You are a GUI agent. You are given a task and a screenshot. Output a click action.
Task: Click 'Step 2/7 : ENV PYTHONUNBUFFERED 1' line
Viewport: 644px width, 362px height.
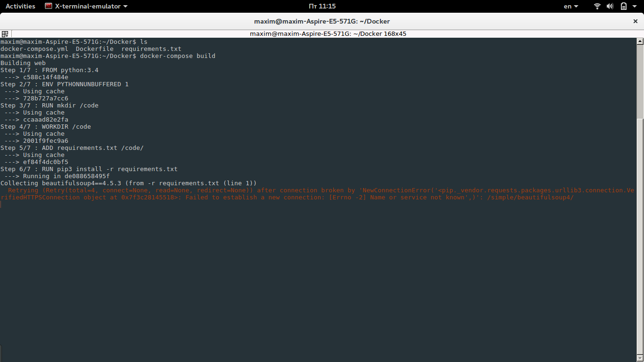pyautogui.click(x=65, y=84)
